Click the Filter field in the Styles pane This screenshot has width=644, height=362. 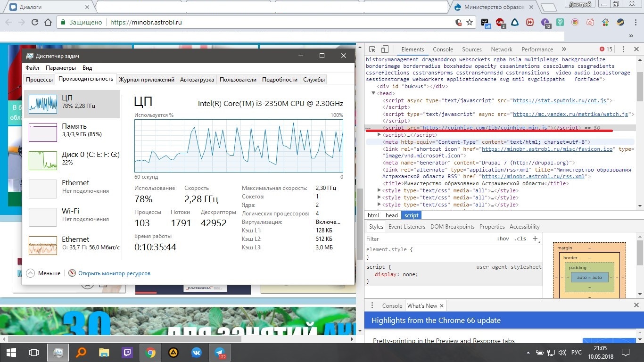point(429,239)
